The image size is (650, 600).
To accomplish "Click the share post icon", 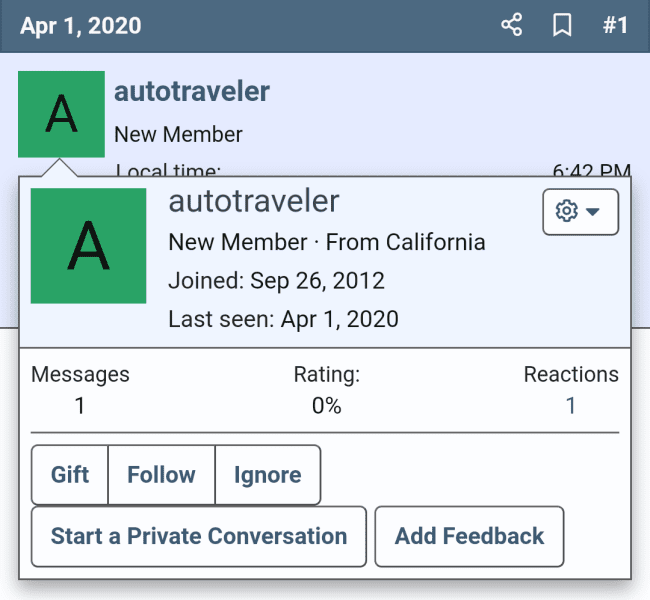I will 512,25.
